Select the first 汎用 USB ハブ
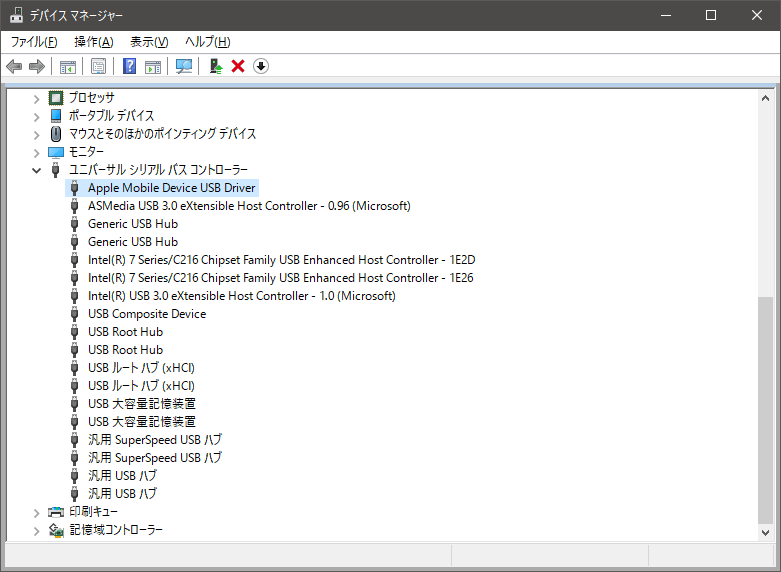 pos(123,475)
